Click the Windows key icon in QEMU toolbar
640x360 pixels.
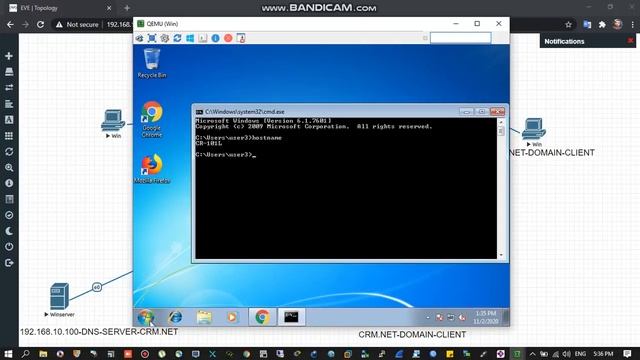point(190,38)
